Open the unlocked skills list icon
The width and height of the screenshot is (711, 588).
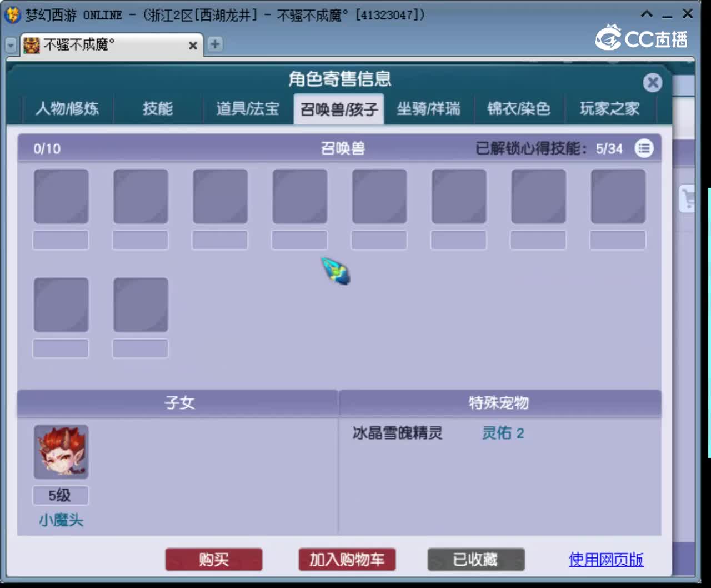[x=644, y=148]
